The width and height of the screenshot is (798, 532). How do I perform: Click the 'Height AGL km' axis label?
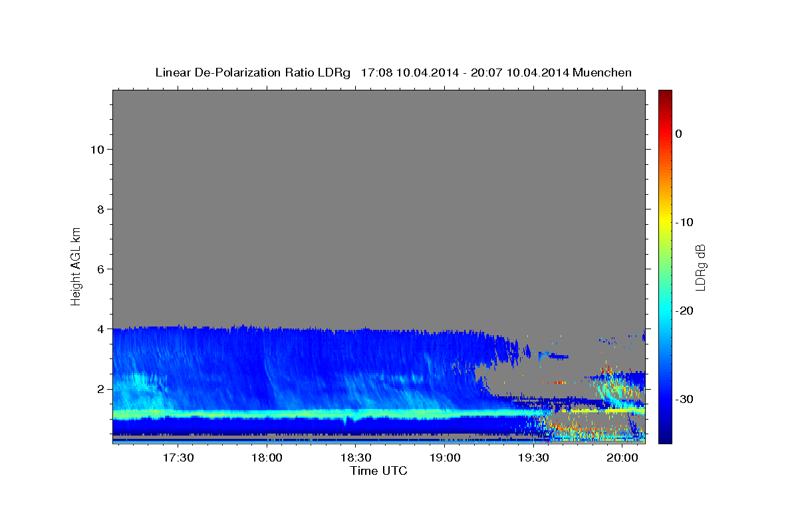pos(76,266)
